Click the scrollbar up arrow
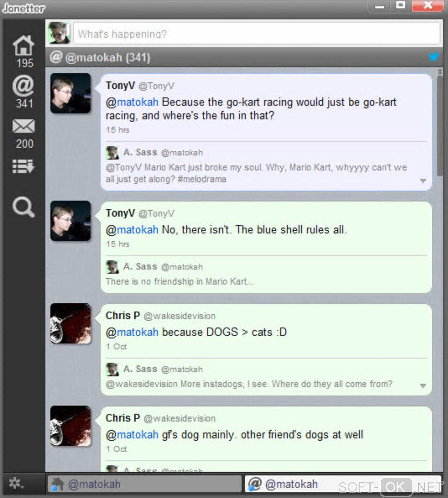448x498 pixels. coord(440,72)
